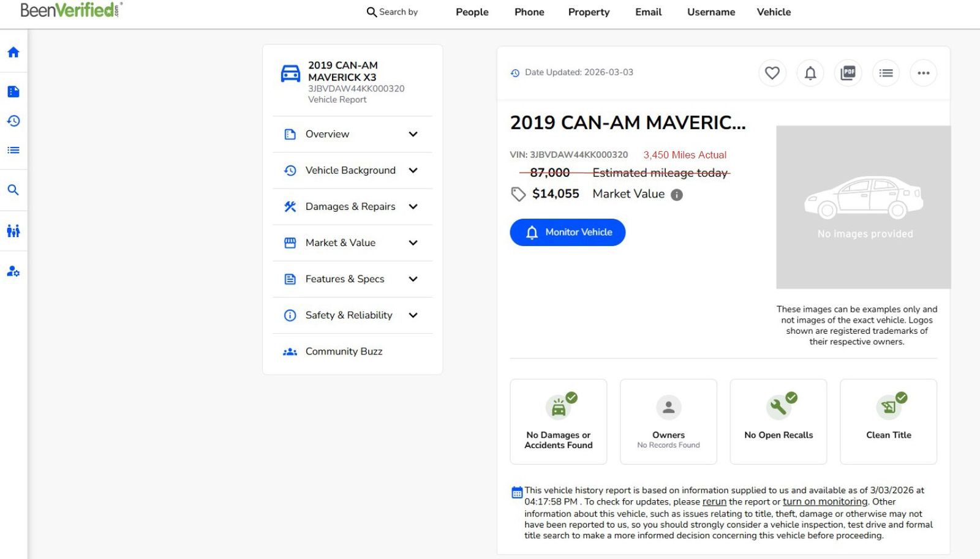Click the sidebar magnifier search icon
This screenshot has height=559, width=980.
click(13, 190)
